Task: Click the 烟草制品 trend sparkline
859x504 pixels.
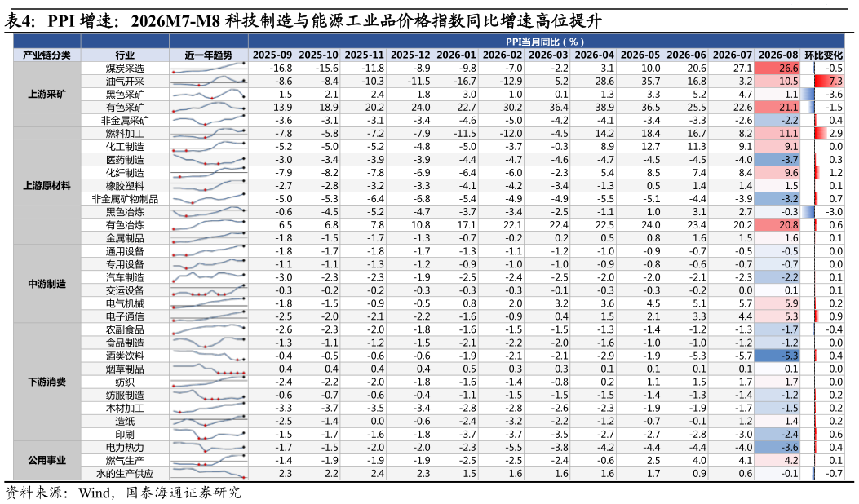Action: (x=209, y=369)
